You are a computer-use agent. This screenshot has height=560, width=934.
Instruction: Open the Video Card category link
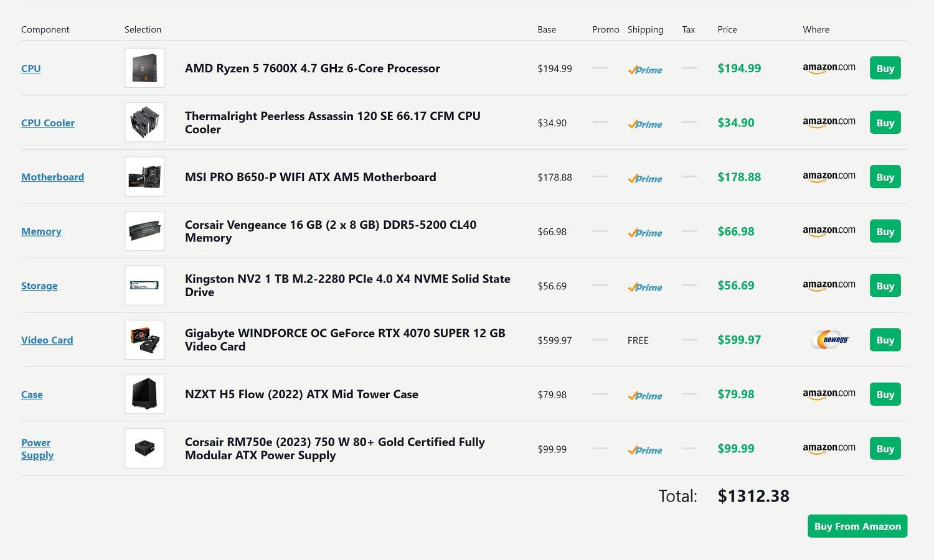click(x=47, y=340)
